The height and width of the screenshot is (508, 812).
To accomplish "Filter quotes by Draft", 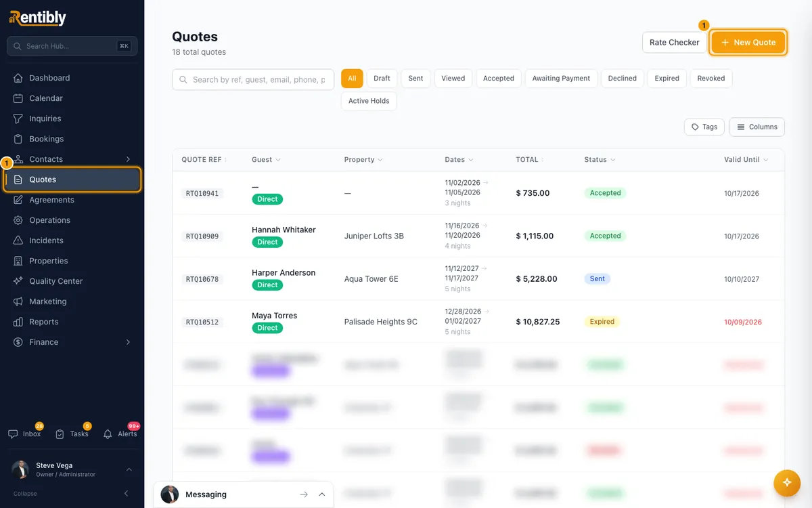I will (x=382, y=79).
